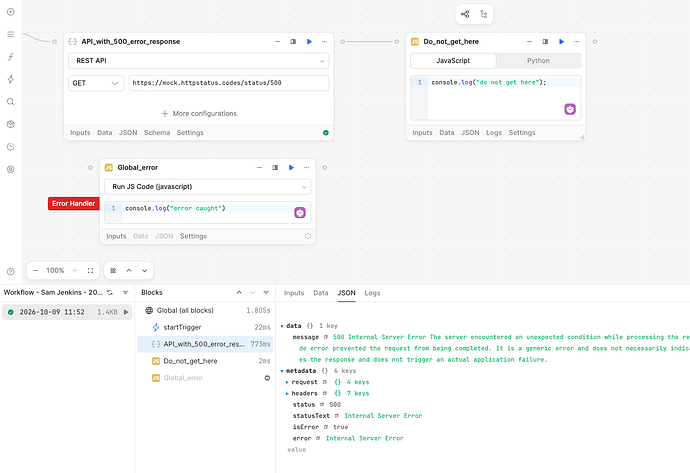Switch to the Data tab in result panel
The image size is (690, 473).
click(x=321, y=293)
